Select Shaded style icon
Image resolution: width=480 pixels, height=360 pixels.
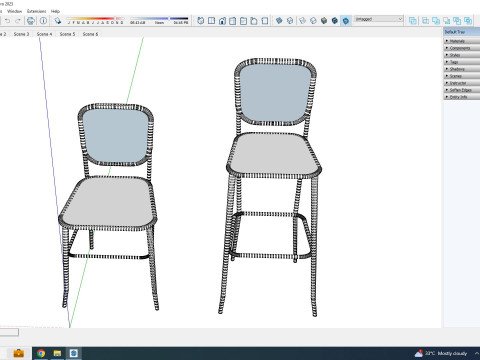[324, 21]
